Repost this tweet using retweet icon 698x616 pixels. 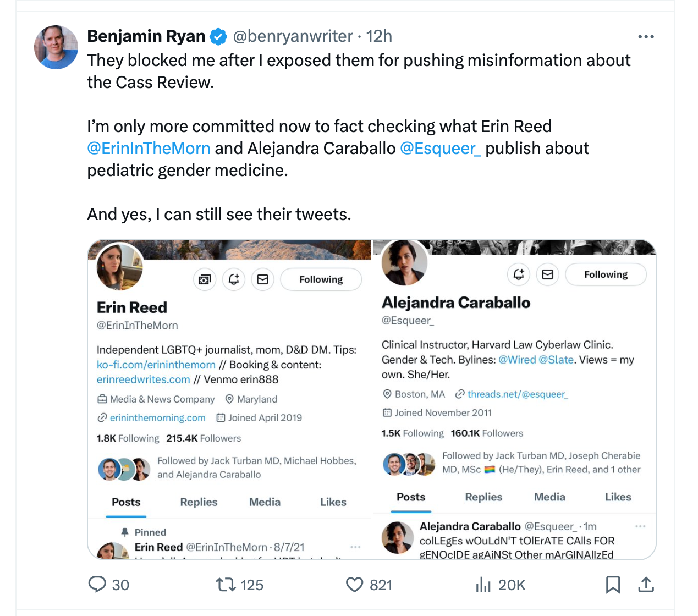click(226, 584)
